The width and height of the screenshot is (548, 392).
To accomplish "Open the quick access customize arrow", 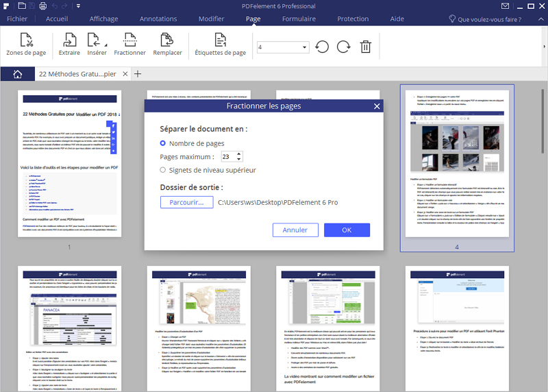I will [x=78, y=6].
